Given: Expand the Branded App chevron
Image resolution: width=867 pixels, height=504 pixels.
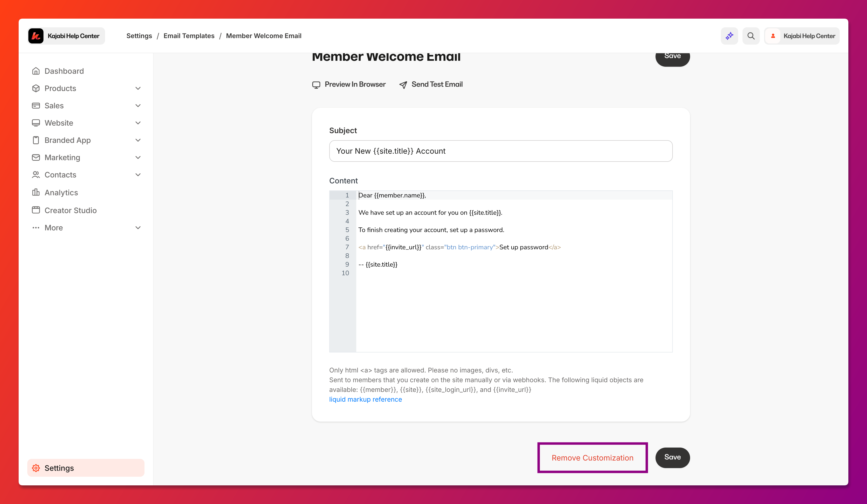Looking at the screenshot, I should 138,140.
